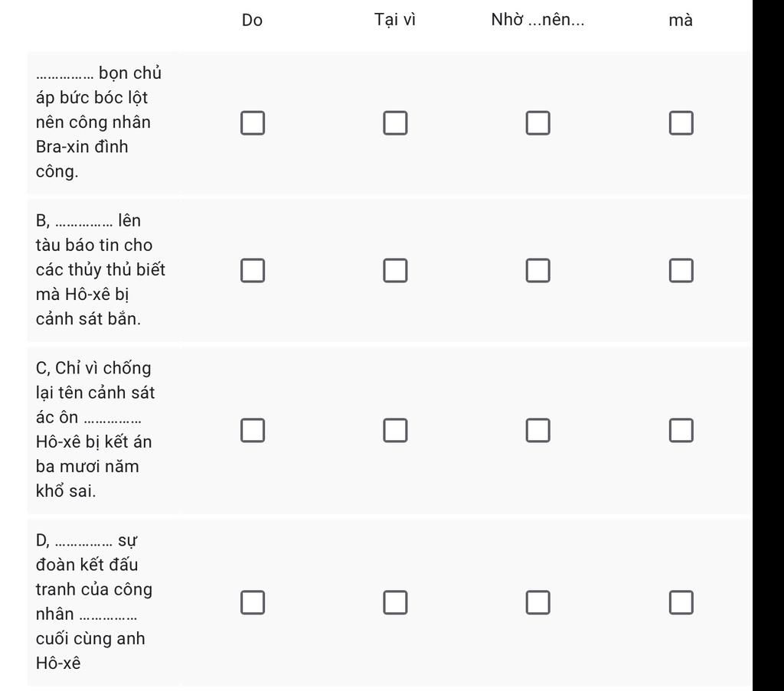Select 'mà' for sentence C about Hô-xê bị kết án
The height and width of the screenshot is (691, 784).
(x=681, y=430)
